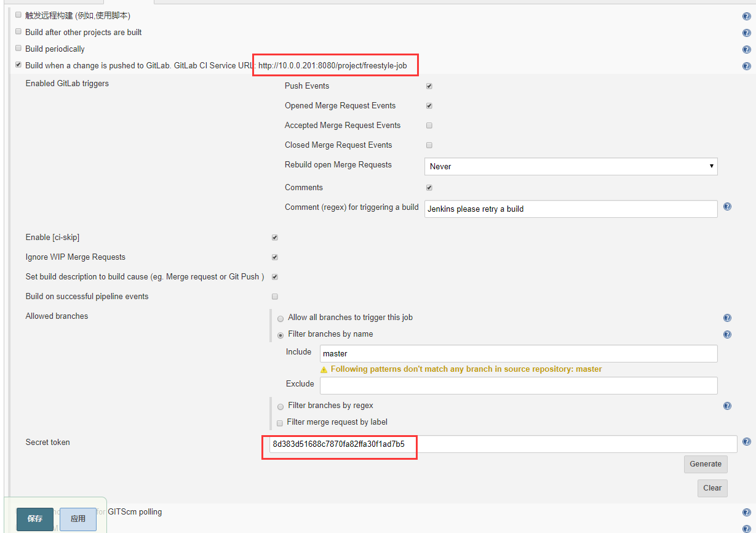Disable the Push Events trigger
Screen dimensions: 756x533
(429, 86)
